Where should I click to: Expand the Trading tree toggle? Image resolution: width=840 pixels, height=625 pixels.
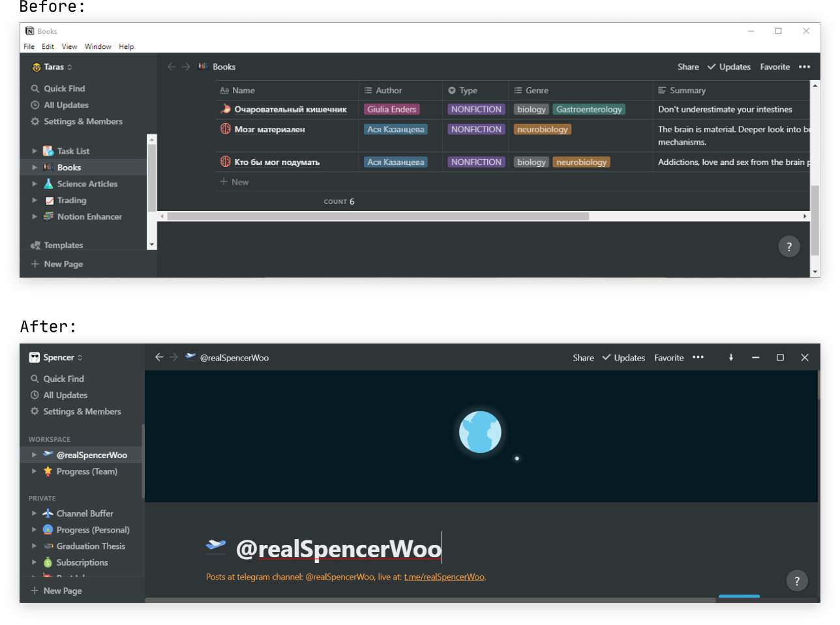(x=35, y=200)
